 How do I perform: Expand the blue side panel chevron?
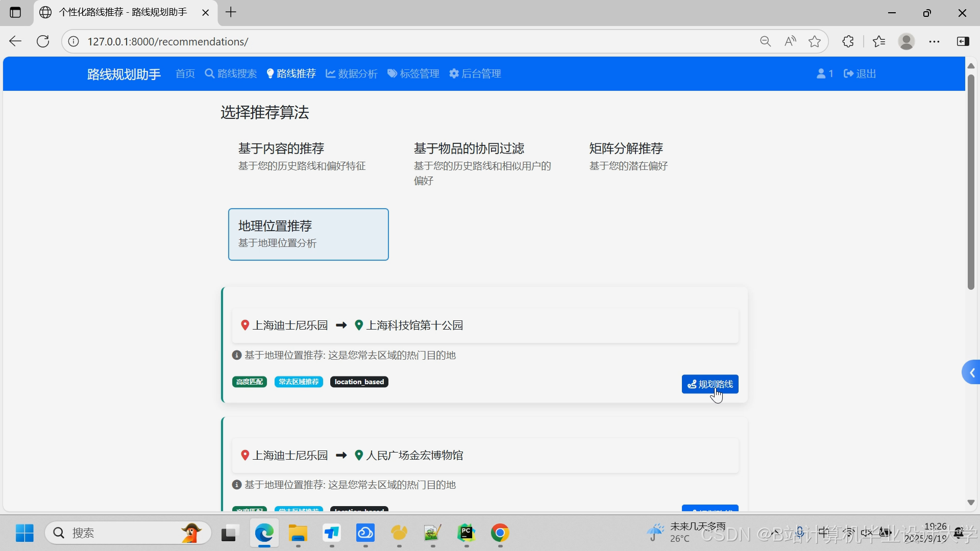971,373
